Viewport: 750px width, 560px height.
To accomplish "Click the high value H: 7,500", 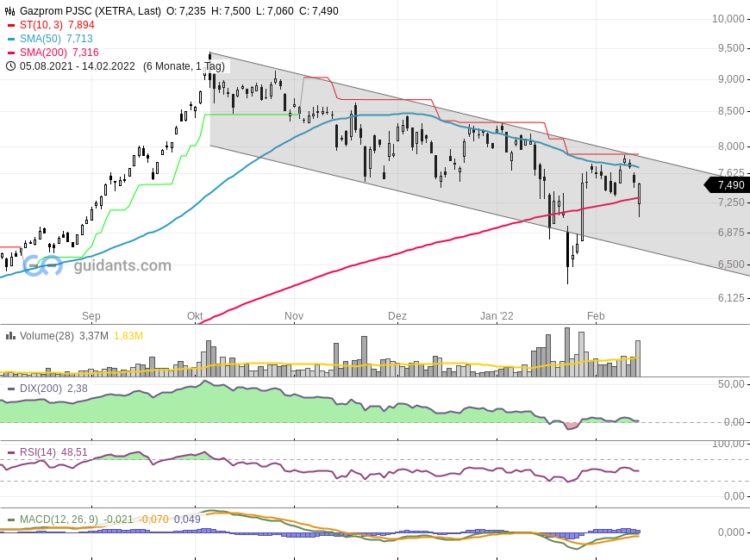I will point(230,11).
